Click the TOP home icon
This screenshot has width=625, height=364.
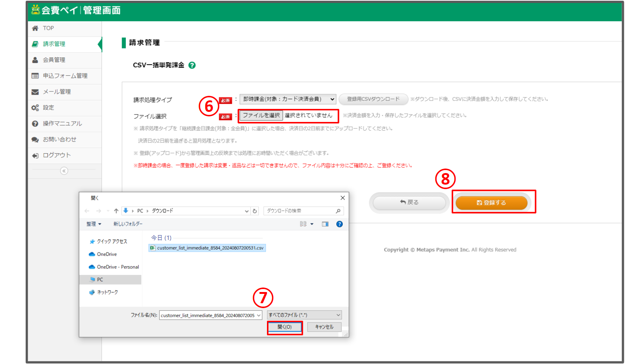[x=35, y=28]
